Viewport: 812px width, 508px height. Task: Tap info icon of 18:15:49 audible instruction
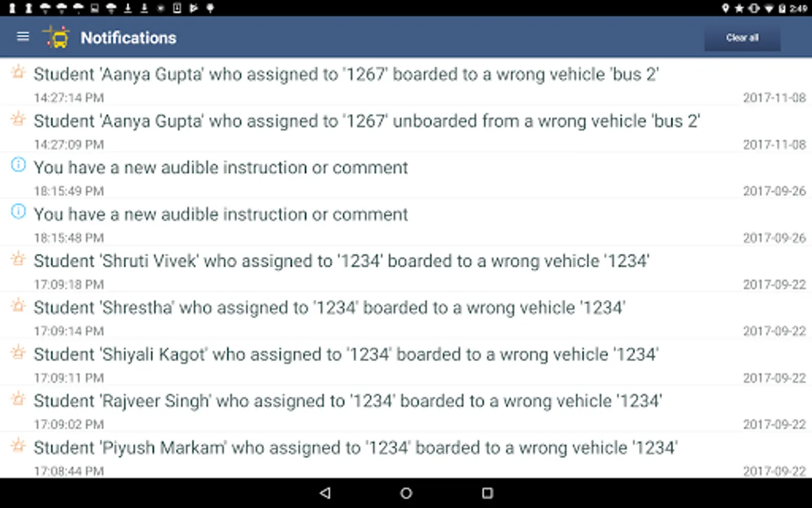[19, 165]
